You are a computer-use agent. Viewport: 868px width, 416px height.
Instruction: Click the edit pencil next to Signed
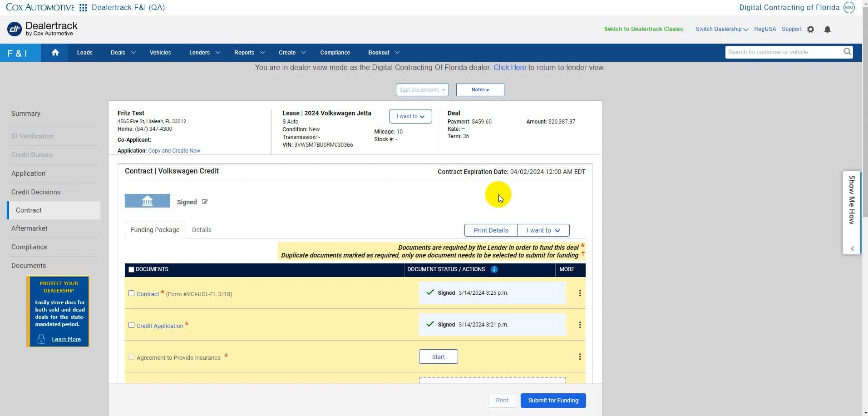click(205, 202)
